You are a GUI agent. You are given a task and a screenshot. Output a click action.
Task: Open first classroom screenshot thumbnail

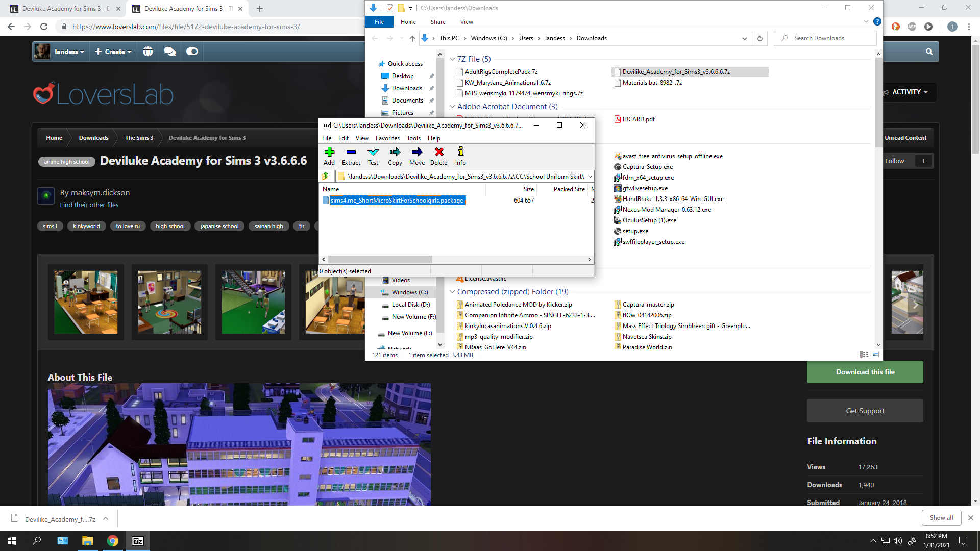click(x=86, y=302)
